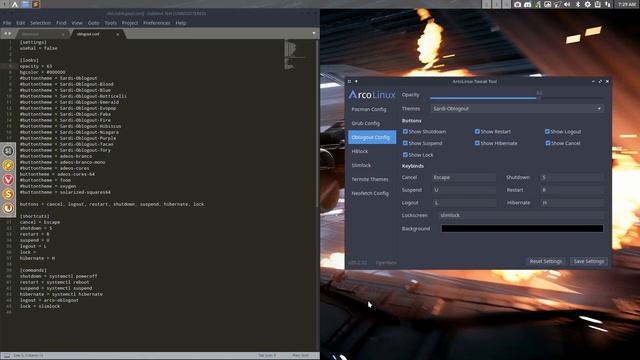
Task: Click the clipboard tray icon
Action: [x=598, y=4]
